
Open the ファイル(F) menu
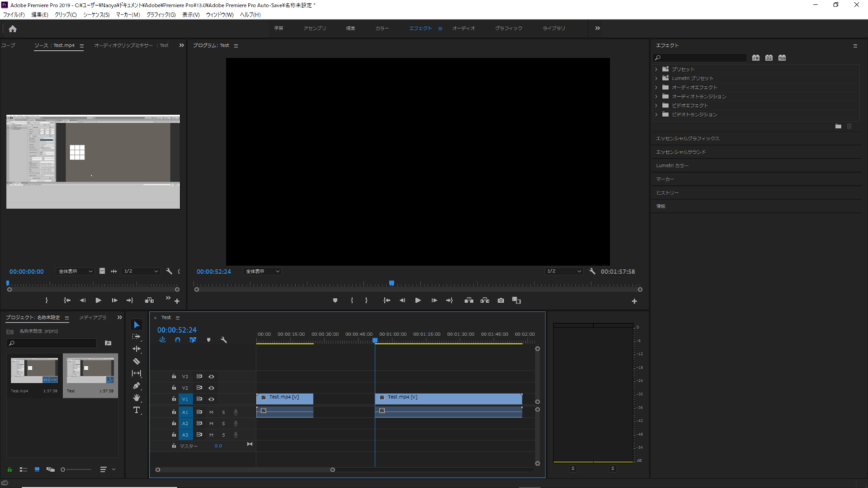click(14, 14)
